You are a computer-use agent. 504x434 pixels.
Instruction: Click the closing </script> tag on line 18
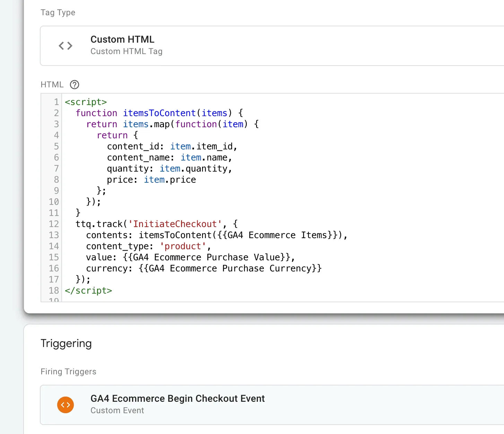point(88,290)
